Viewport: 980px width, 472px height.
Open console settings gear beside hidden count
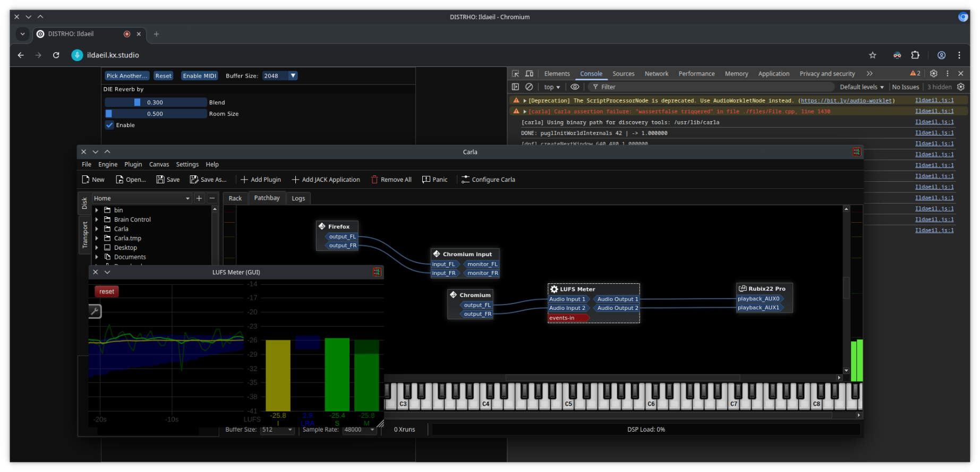[x=961, y=87]
